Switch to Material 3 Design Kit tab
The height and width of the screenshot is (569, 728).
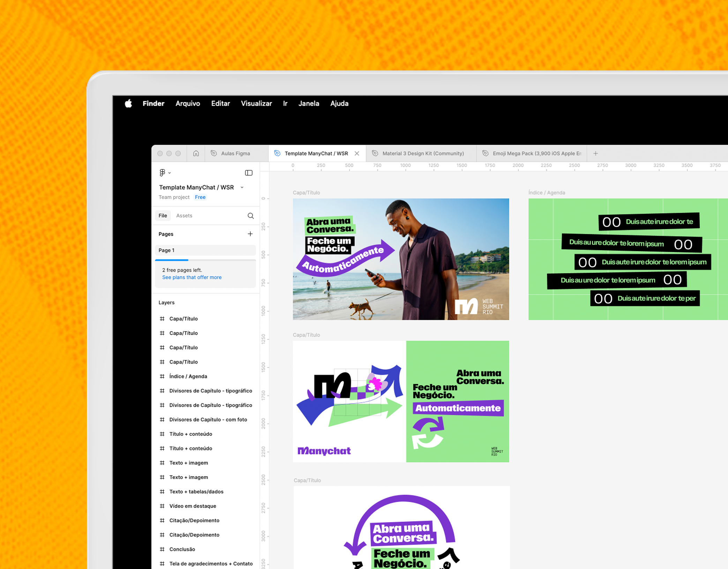pyautogui.click(x=421, y=153)
